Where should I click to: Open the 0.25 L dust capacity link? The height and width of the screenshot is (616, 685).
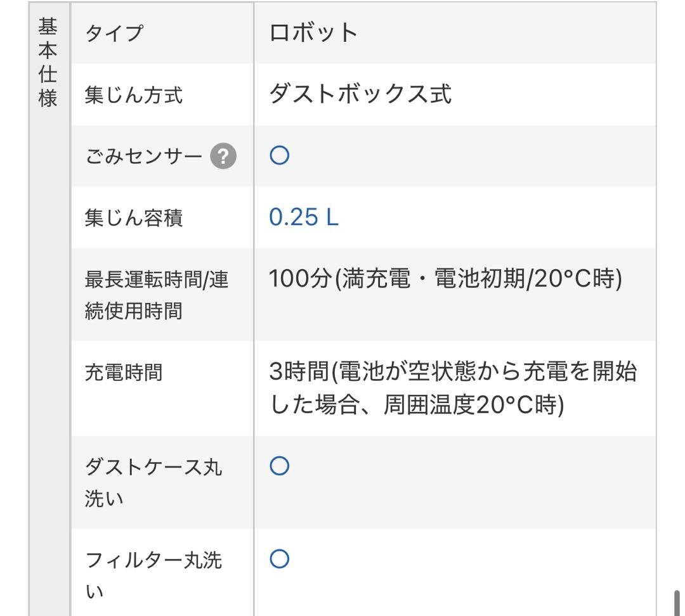click(x=304, y=218)
